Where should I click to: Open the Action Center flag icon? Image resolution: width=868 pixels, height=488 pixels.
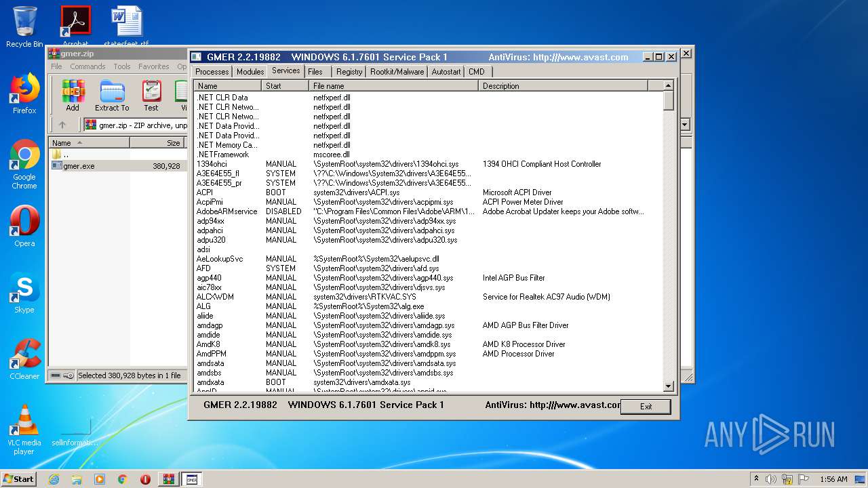pos(804,479)
